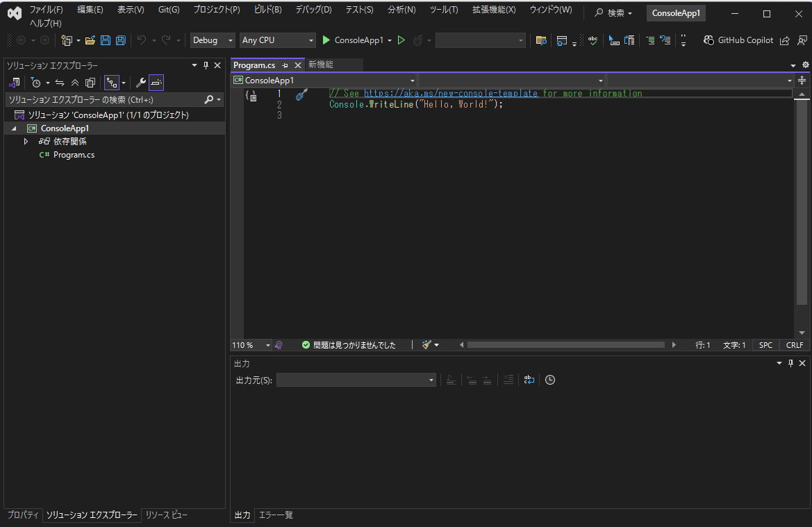Click Collapse All in Solution Explorer toolbar

(75, 83)
